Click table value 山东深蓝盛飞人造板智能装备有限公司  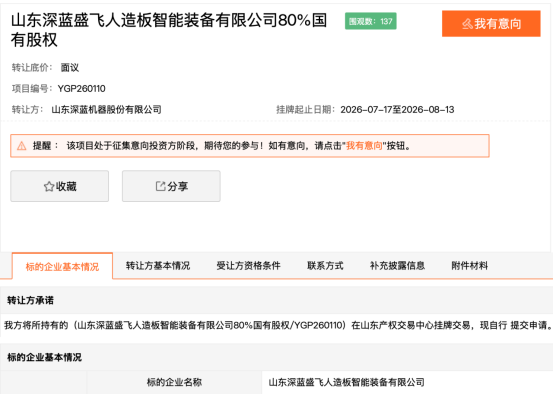click(346, 382)
